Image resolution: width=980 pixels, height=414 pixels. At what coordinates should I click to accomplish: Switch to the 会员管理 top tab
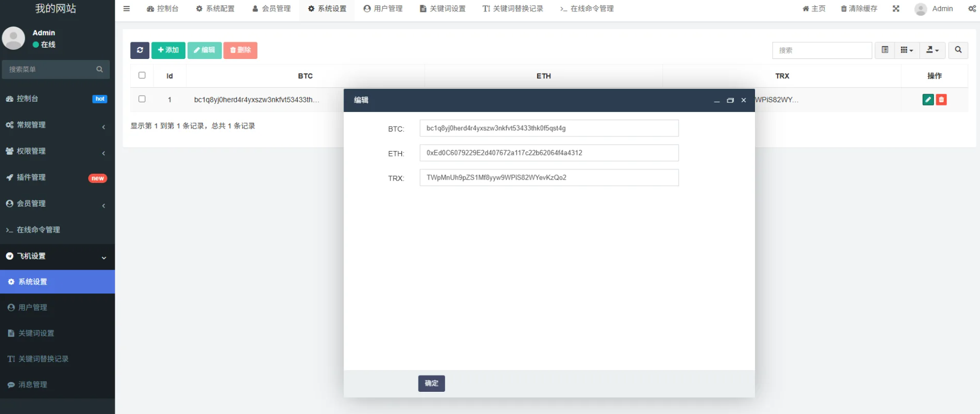point(272,9)
